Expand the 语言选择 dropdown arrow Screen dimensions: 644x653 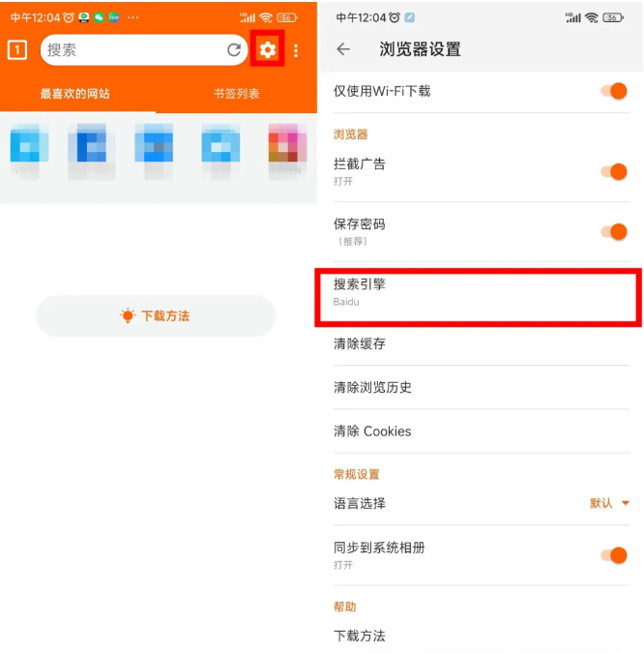pos(626,503)
